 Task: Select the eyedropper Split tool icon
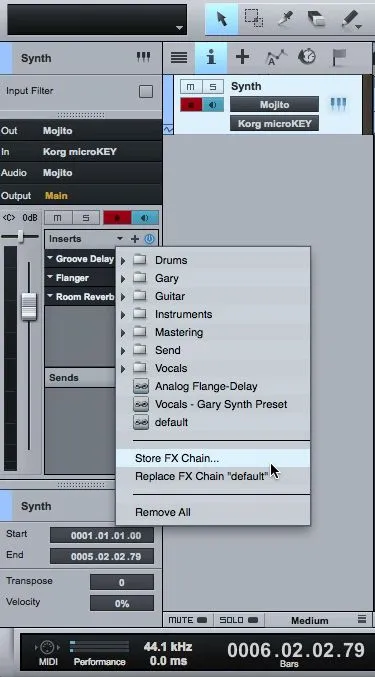[x=286, y=19]
